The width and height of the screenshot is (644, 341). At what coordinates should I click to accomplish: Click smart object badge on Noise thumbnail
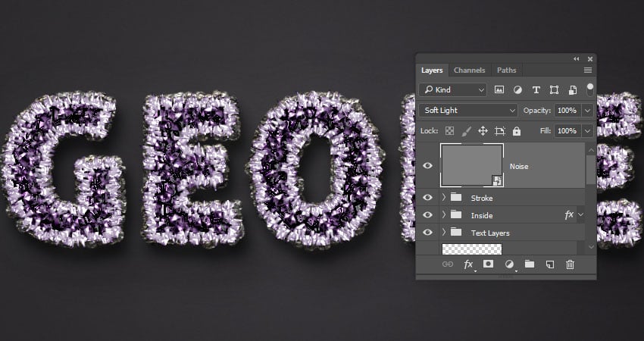click(x=497, y=180)
